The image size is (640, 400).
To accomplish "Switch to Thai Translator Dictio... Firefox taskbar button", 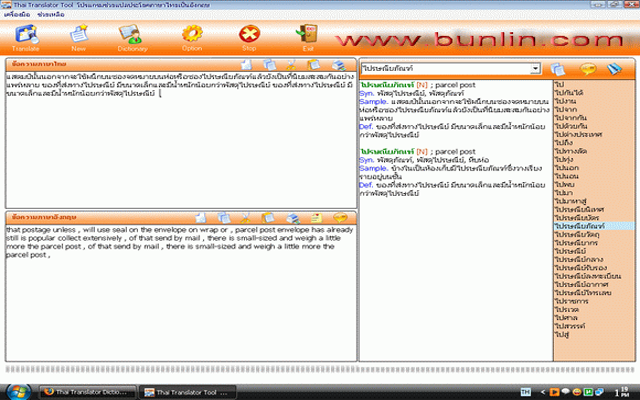I will pyautogui.click(x=88, y=392).
